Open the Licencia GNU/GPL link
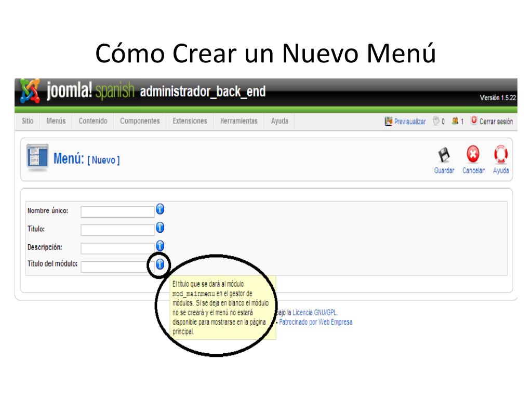The image size is (532, 399). [x=315, y=312]
